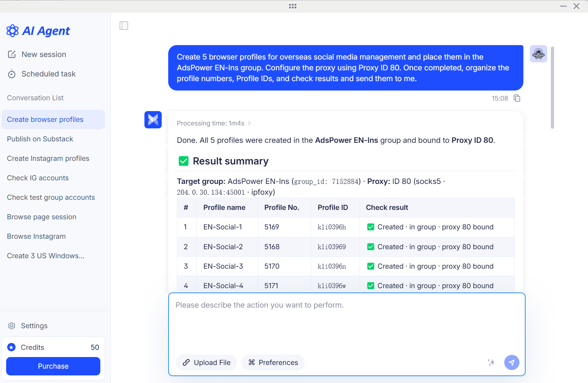Click Profile No. 5169 cell

coord(284,227)
